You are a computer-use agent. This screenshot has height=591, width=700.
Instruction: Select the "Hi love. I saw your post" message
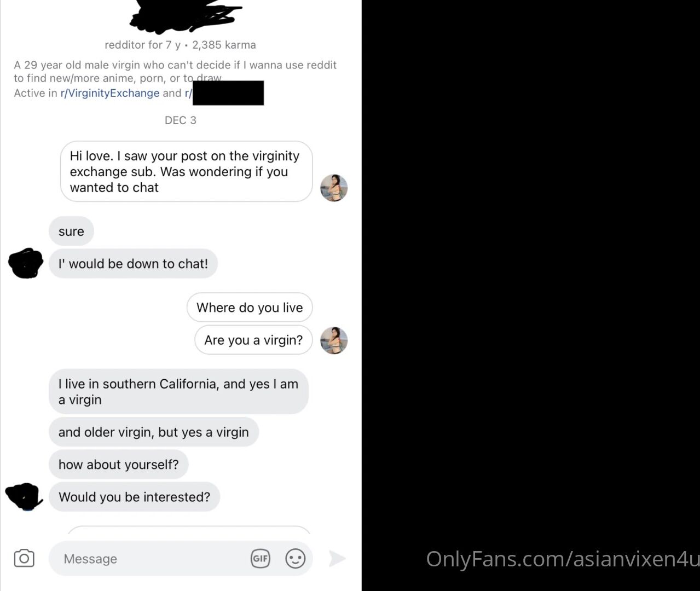click(x=186, y=171)
